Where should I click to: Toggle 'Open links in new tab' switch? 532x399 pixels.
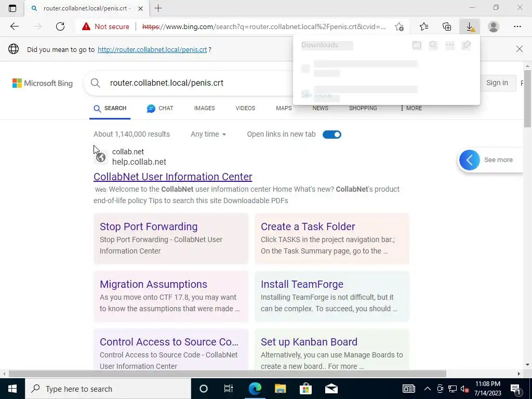[x=332, y=135]
